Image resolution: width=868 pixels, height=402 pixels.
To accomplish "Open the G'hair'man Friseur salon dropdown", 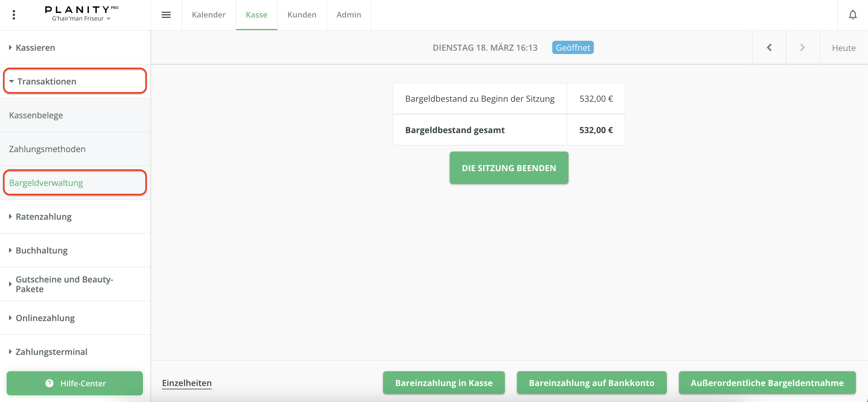I will pyautogui.click(x=81, y=18).
